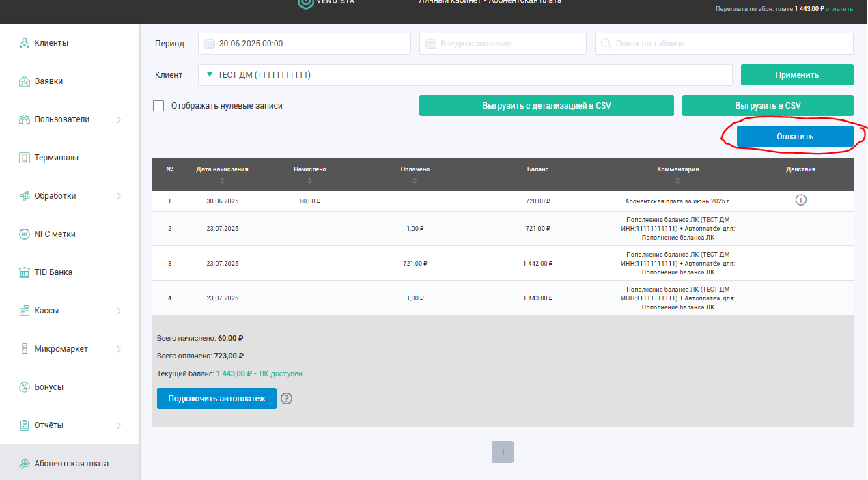868x480 pixels.
Task: Click the 60,00 ₽ charged cell in row 1
Action: click(x=310, y=201)
